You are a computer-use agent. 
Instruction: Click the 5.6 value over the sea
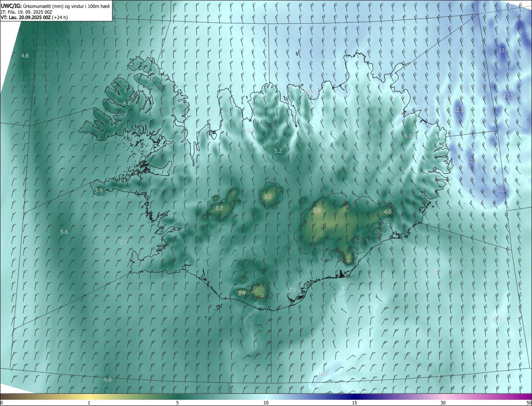click(64, 232)
